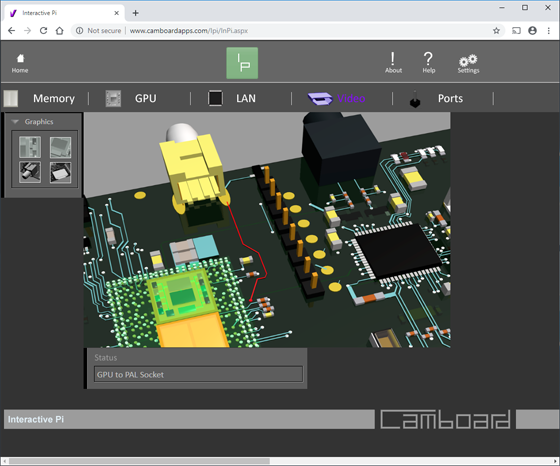Click the GPU chip icon
560x466 pixels.
(113, 99)
